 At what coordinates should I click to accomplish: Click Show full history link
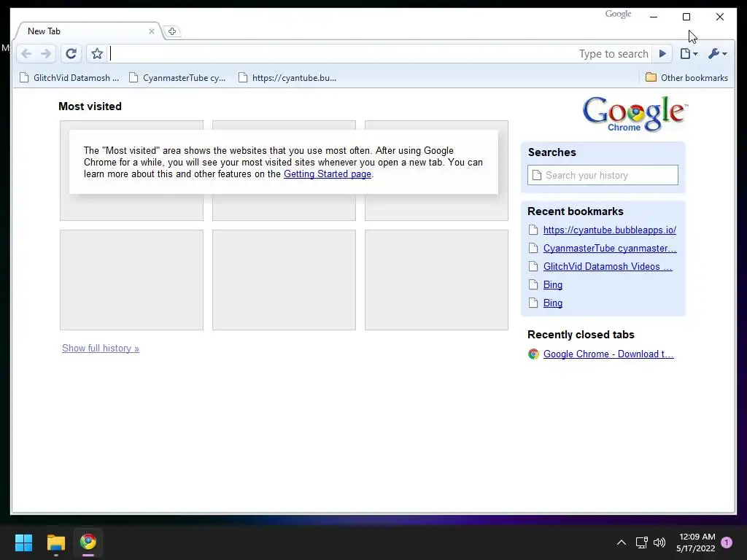101,348
